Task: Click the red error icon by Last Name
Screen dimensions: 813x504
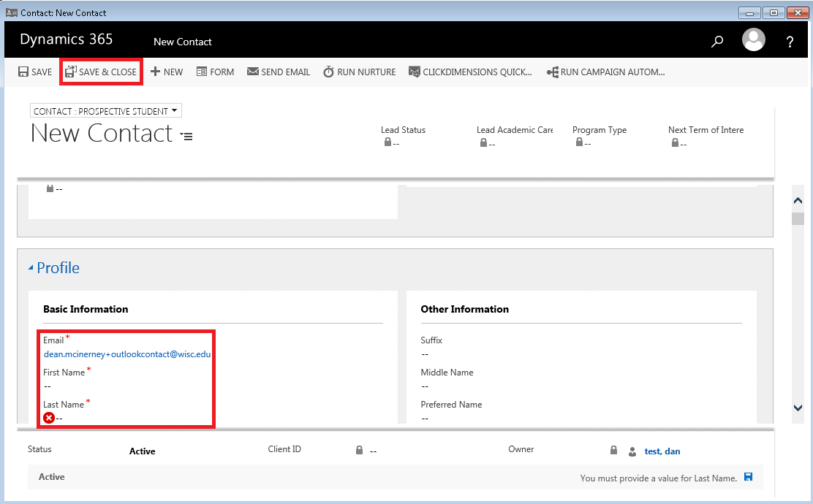Action: 49,418
